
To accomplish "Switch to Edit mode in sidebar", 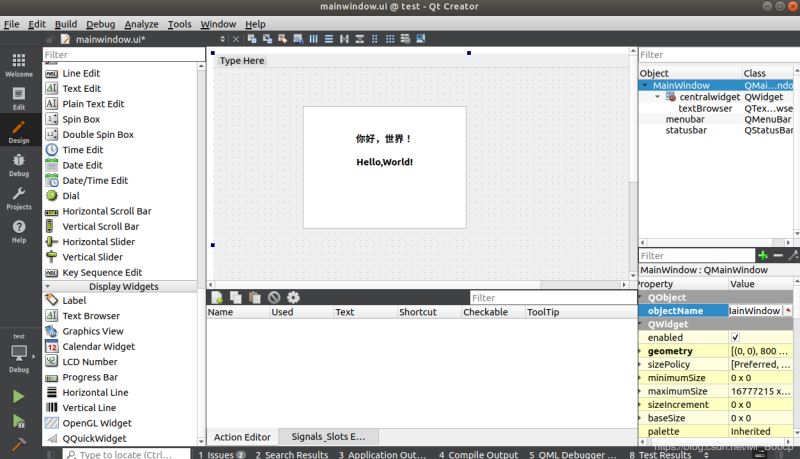I will tap(18, 97).
